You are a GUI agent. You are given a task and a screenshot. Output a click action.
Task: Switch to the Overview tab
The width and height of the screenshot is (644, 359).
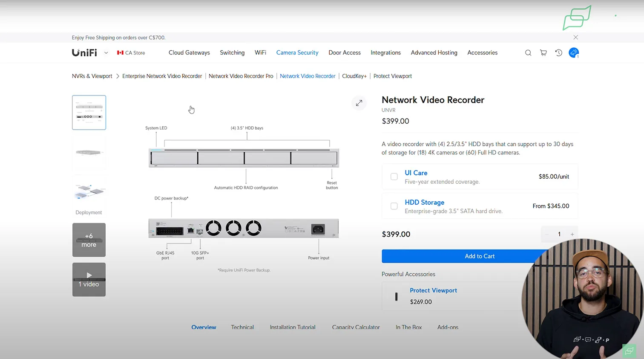[x=204, y=327]
